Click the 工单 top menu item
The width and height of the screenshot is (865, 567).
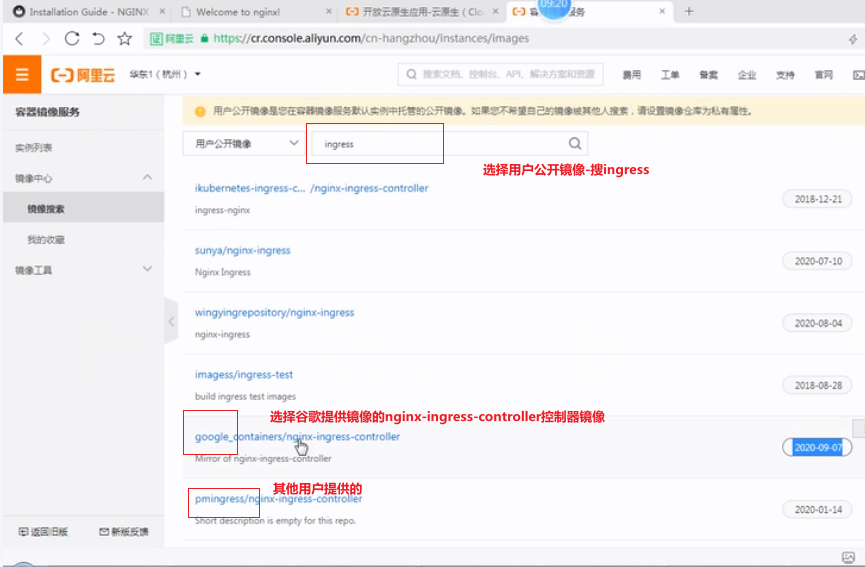670,75
